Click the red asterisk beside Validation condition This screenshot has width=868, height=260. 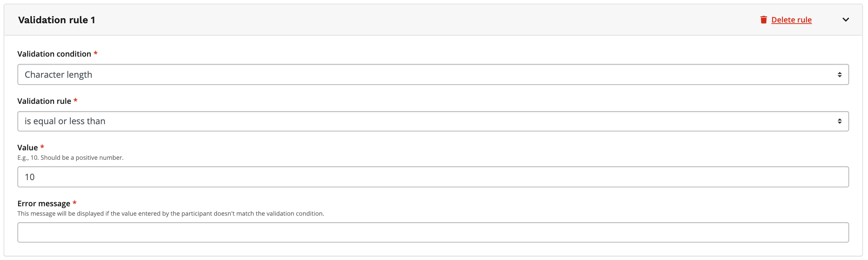click(95, 53)
